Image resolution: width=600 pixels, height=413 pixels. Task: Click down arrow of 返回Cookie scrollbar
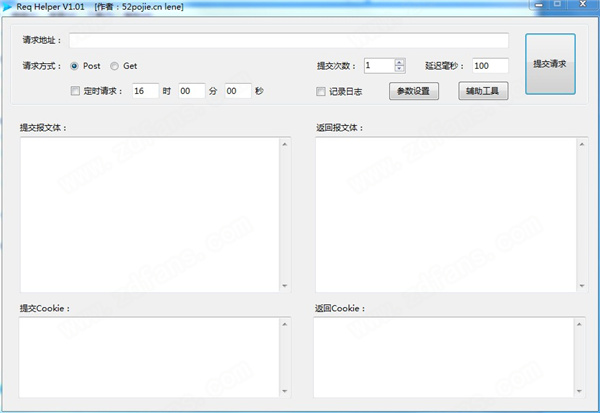pyautogui.click(x=579, y=391)
